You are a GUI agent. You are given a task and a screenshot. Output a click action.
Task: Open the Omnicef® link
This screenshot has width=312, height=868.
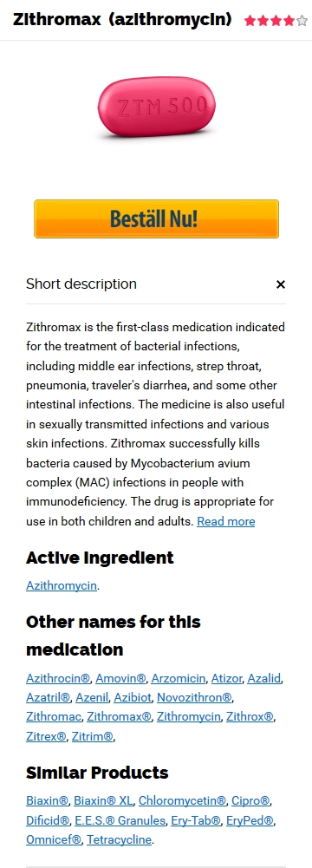pos(55,839)
